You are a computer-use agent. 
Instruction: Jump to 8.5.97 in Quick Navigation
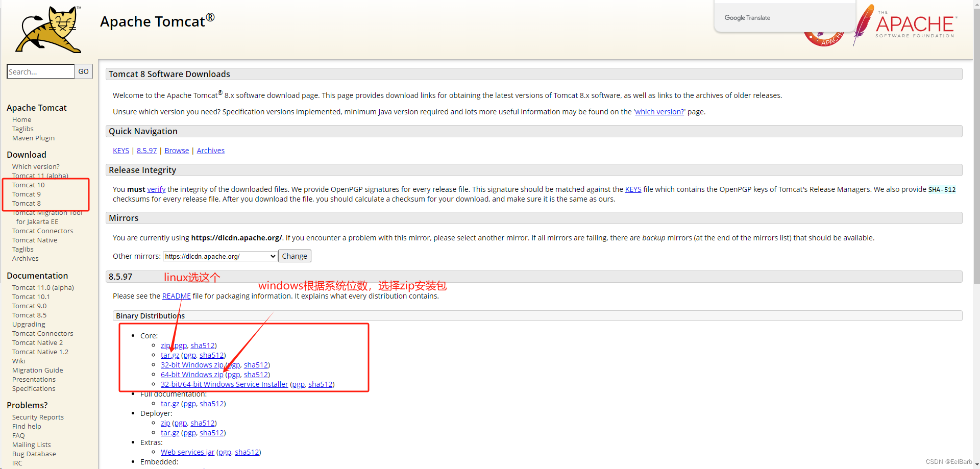coord(147,151)
